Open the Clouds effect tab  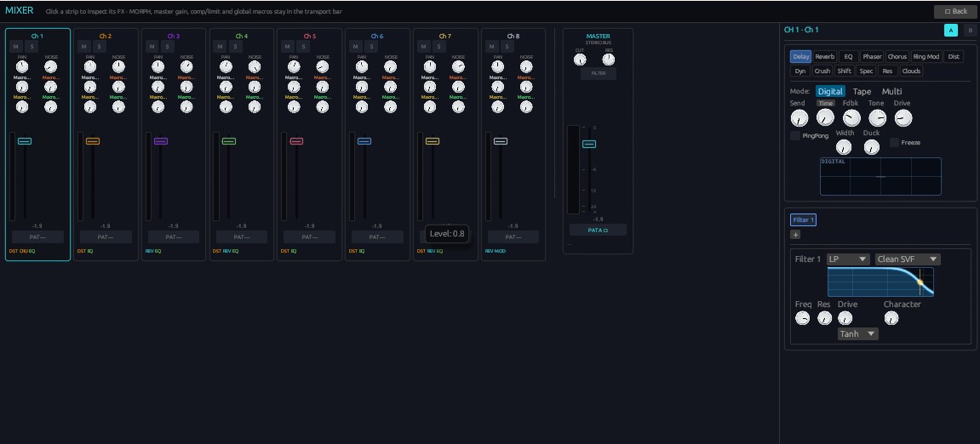(x=911, y=71)
